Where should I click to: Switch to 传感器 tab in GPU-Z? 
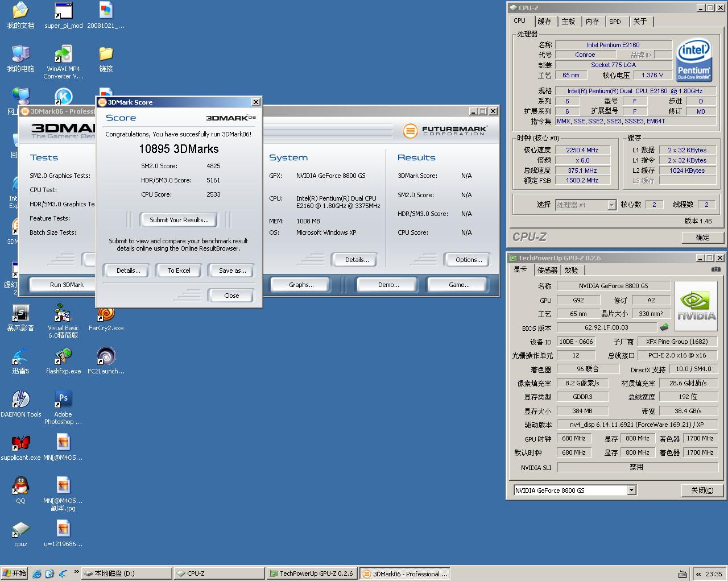pyautogui.click(x=547, y=271)
